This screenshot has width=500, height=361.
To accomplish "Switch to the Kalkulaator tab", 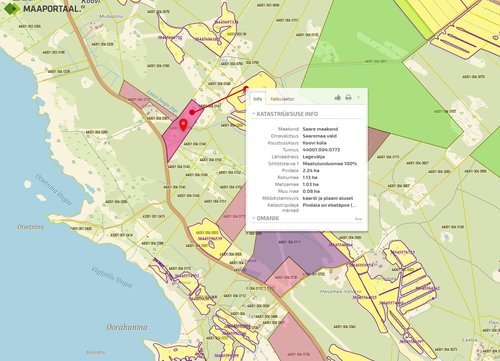I will click(x=282, y=99).
